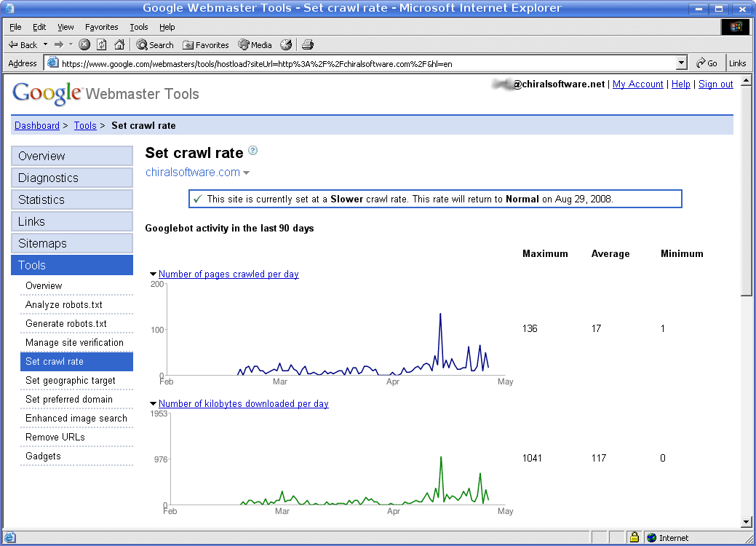Click the Internet zone globe icon
756x546 pixels.
(651, 537)
